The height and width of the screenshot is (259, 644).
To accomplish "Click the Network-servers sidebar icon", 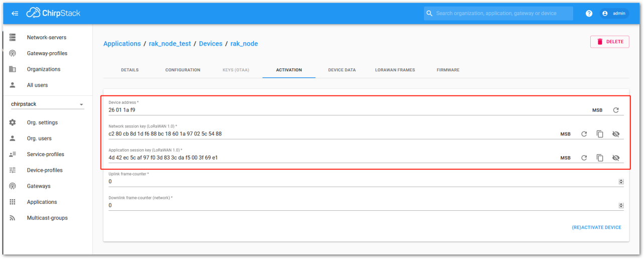I will [13, 38].
